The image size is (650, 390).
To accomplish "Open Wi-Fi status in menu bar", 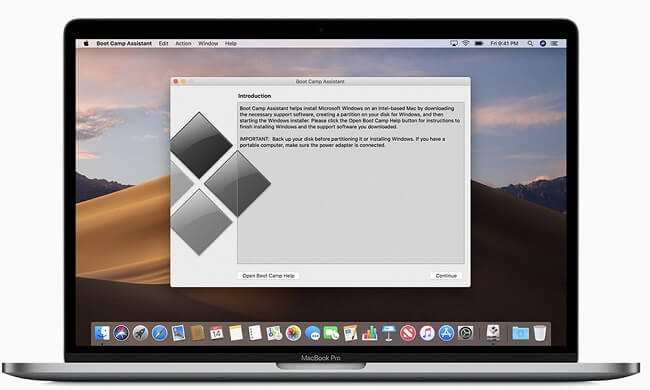I will (466, 43).
